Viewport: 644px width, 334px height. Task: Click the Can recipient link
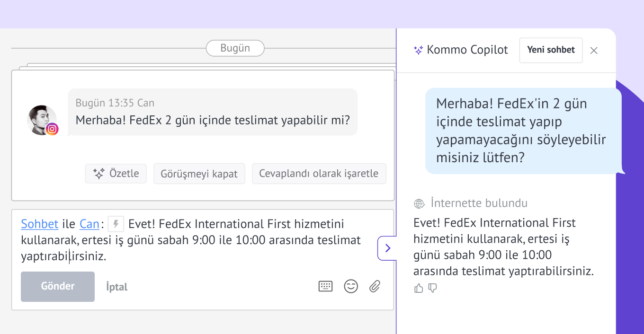[x=89, y=224]
